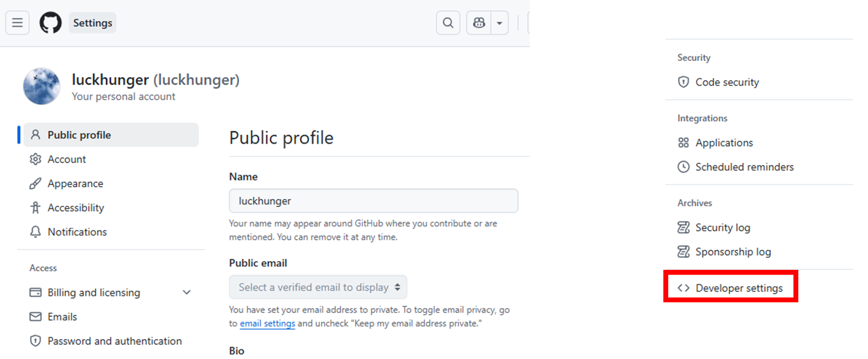Click the bell icon beside Notifications
868x359 pixels.
35,232
